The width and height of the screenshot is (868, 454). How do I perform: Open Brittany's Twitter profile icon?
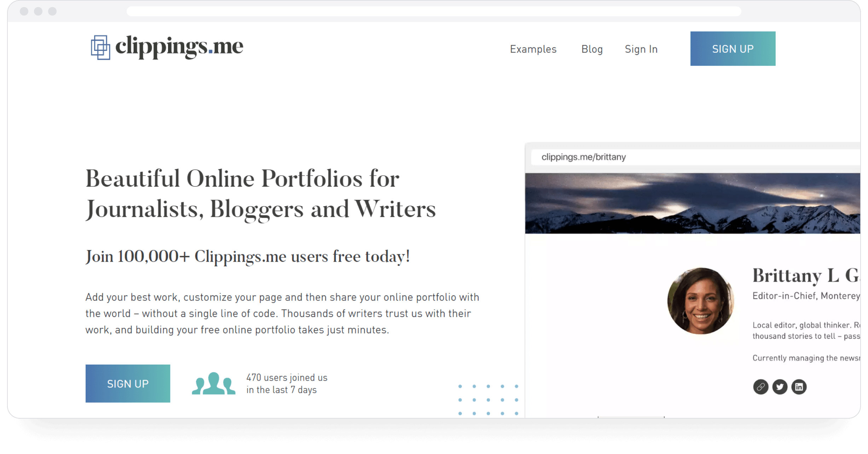coord(780,387)
